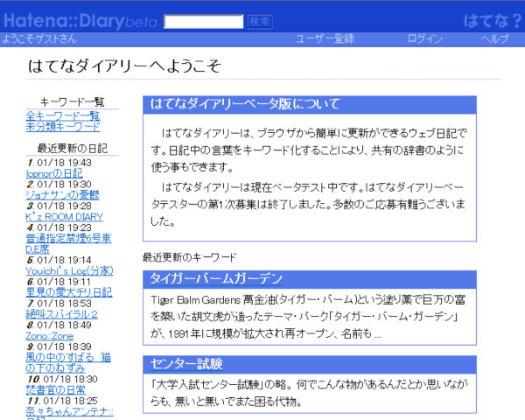Open Zono::Zone diary link
This screenshot has height=420, width=525.
pos(50,336)
